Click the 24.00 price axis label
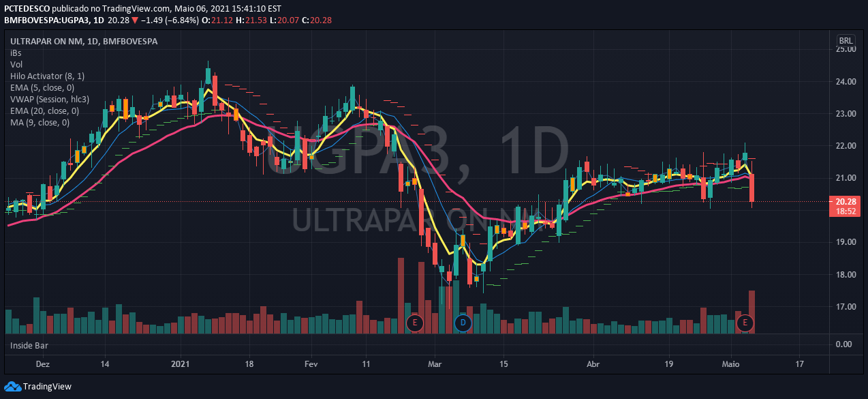 pos(846,82)
